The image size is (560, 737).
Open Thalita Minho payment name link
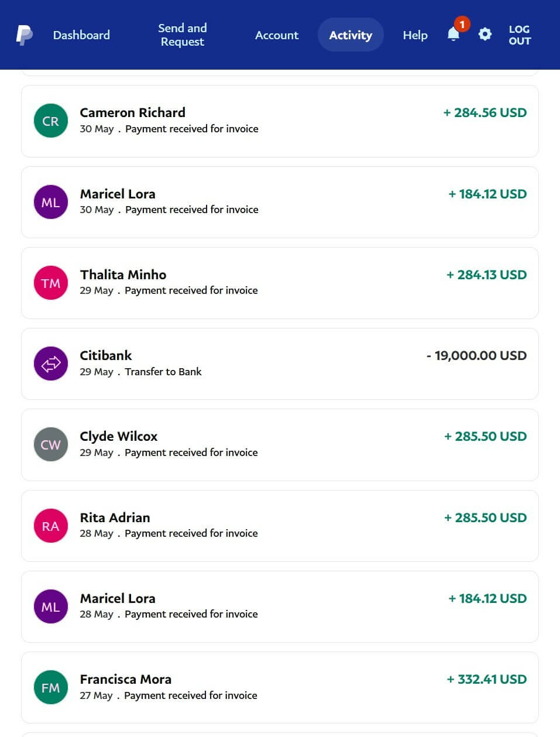(123, 275)
